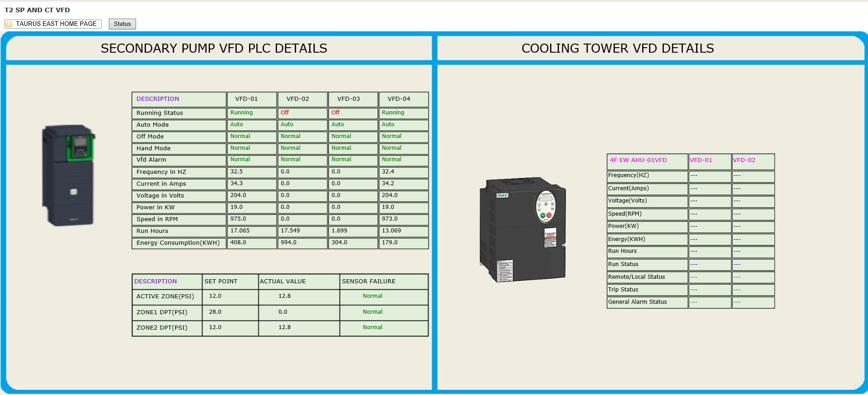Click the cooling tower VFD-02 column header

744,160
